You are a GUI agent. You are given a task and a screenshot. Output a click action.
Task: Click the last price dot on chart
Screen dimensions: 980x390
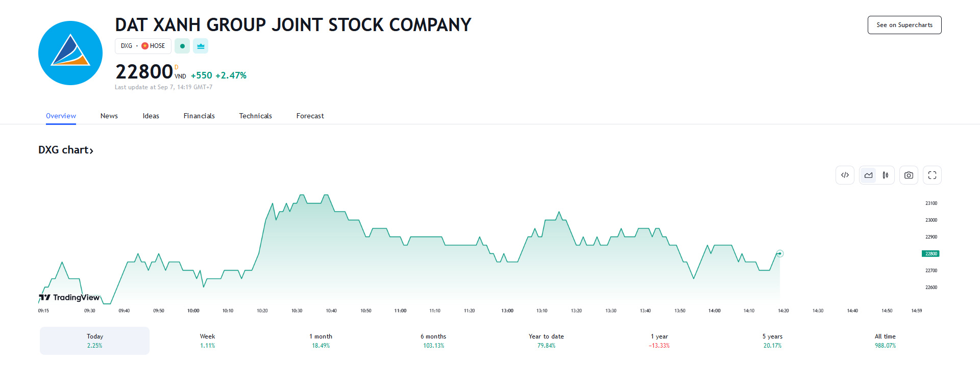780,253
